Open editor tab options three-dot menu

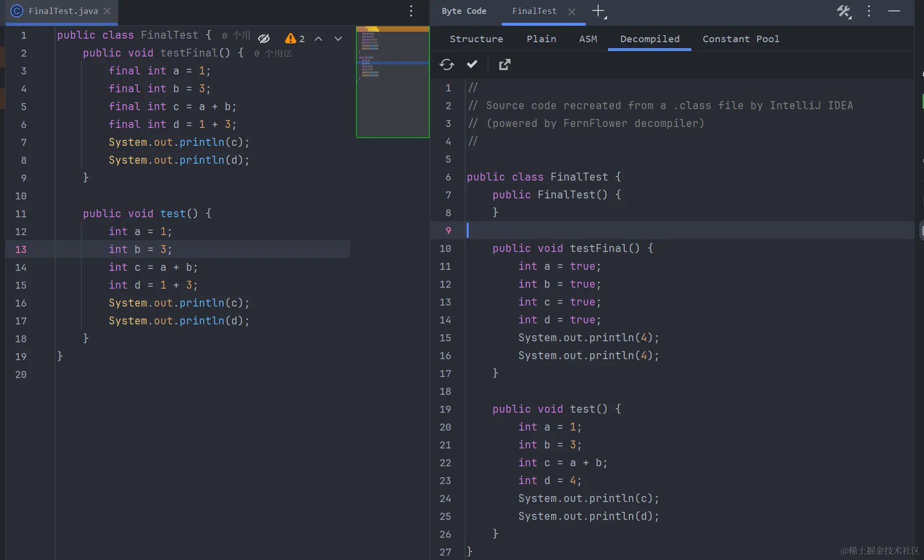tap(411, 11)
